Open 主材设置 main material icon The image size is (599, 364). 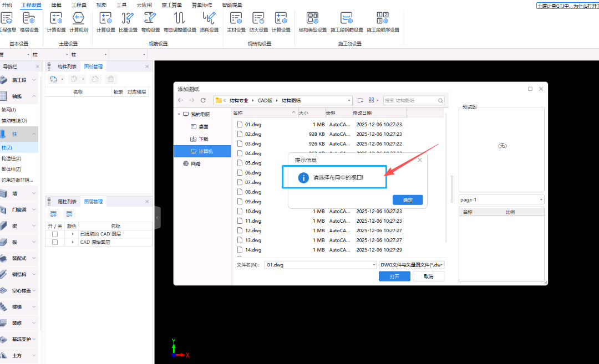pyautogui.click(x=236, y=18)
